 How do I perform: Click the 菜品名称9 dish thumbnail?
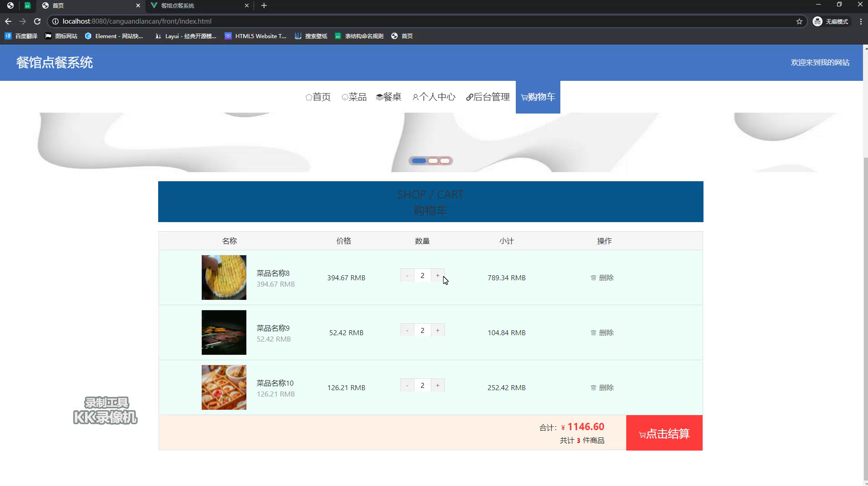[224, 332]
